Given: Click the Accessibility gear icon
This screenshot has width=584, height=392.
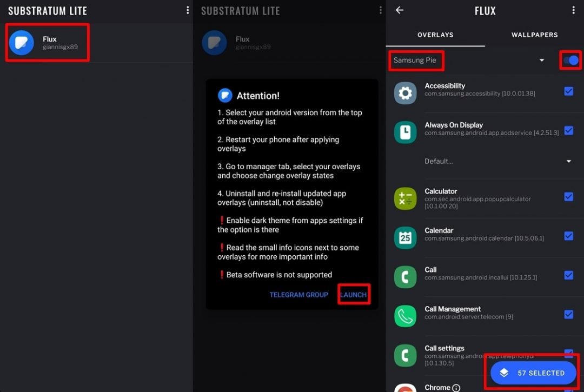Looking at the screenshot, I should coord(405,92).
